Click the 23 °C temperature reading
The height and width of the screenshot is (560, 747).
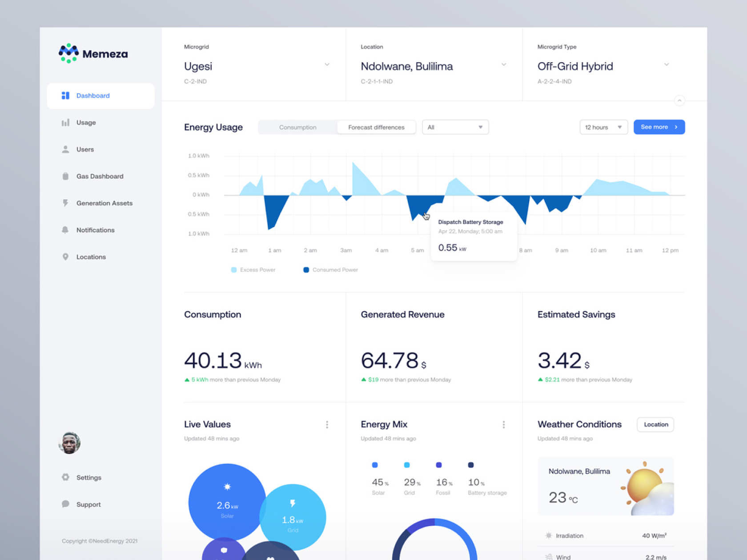pos(563,497)
